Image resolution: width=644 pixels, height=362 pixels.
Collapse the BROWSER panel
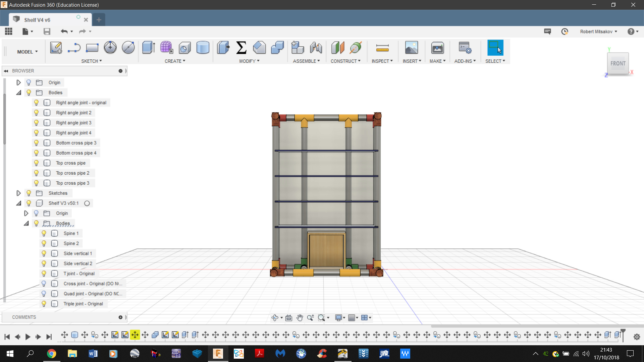6,71
